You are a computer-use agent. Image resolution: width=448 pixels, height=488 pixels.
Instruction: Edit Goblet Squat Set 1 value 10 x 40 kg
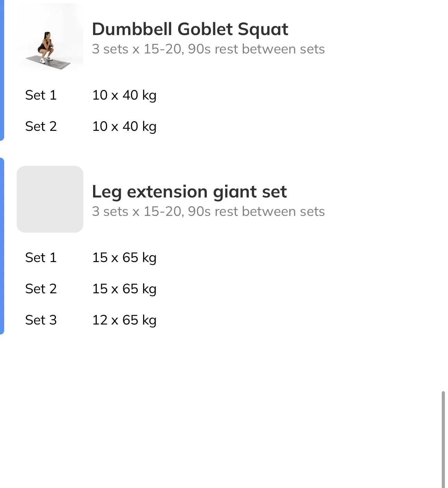click(x=124, y=95)
